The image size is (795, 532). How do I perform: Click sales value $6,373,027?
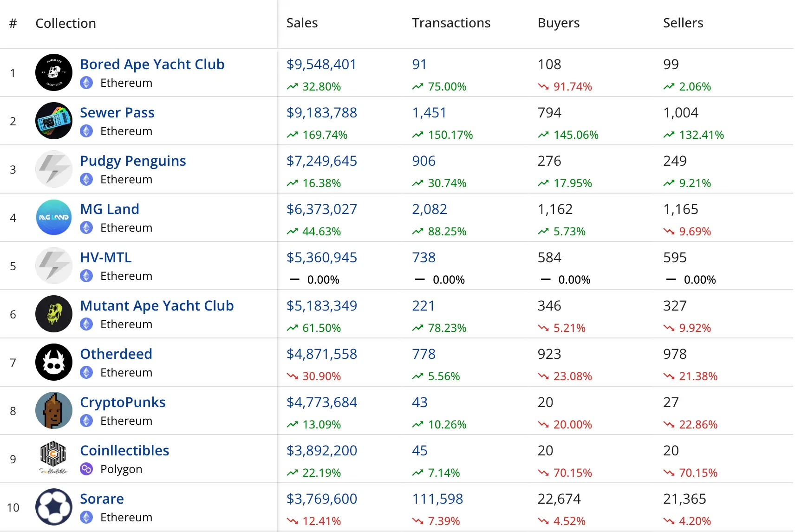coord(322,209)
